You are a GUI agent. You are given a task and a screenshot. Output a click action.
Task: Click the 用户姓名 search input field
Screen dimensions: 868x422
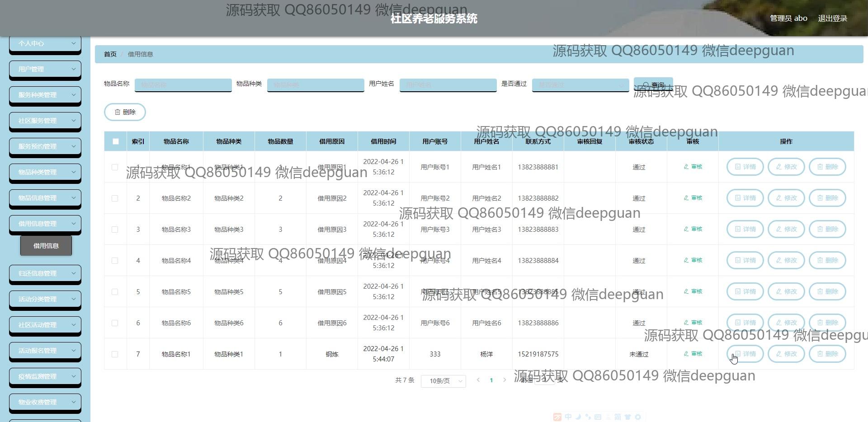448,85
